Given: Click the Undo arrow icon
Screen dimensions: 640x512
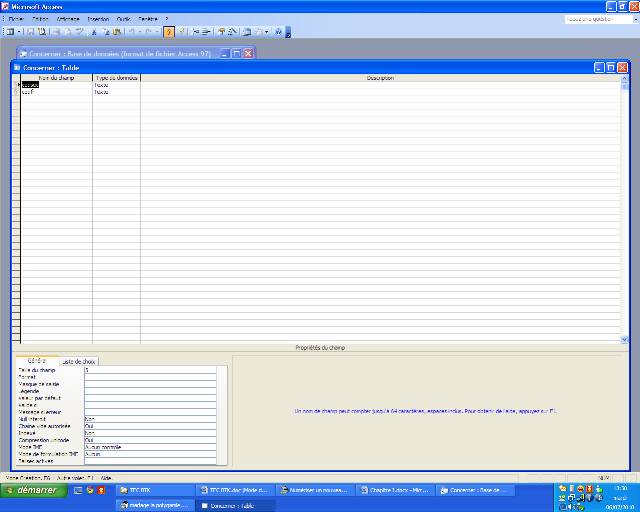Looking at the screenshot, I should [131, 32].
